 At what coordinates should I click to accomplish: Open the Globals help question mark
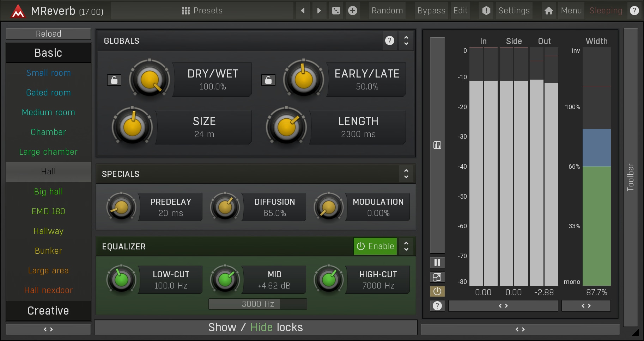[389, 41]
